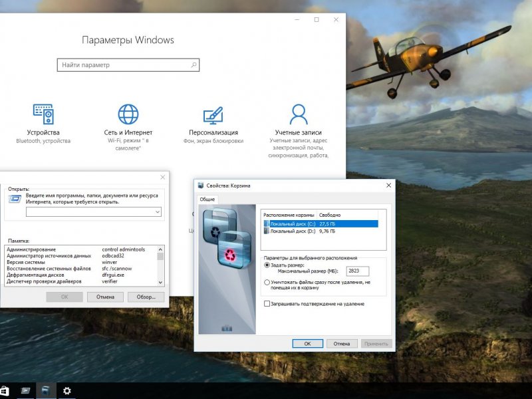Select Локальный диск (D:) row

[321, 231]
